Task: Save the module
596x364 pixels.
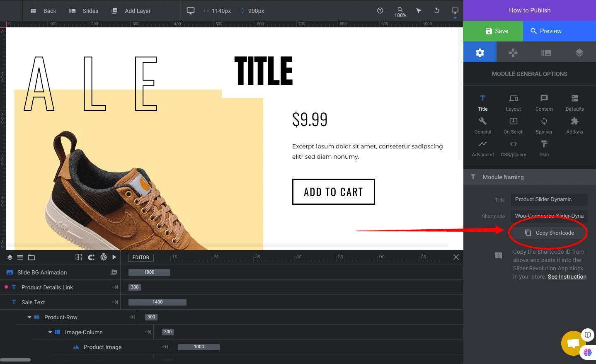Action: [x=493, y=31]
